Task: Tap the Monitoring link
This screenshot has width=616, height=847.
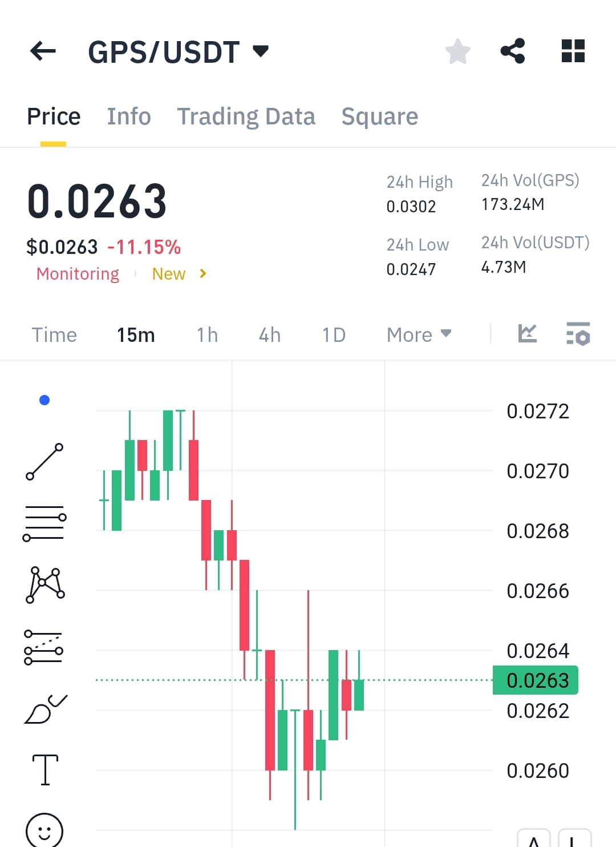Action: pyautogui.click(x=77, y=274)
